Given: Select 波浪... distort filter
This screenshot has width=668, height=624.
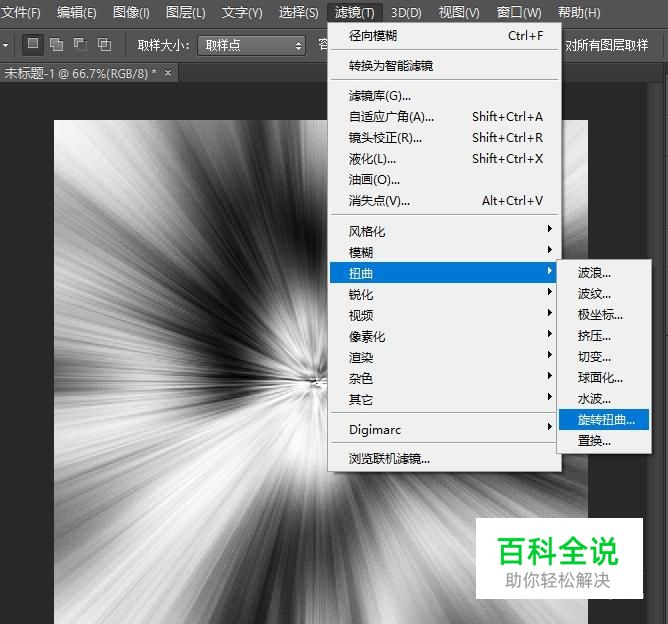Looking at the screenshot, I should pos(604,273).
